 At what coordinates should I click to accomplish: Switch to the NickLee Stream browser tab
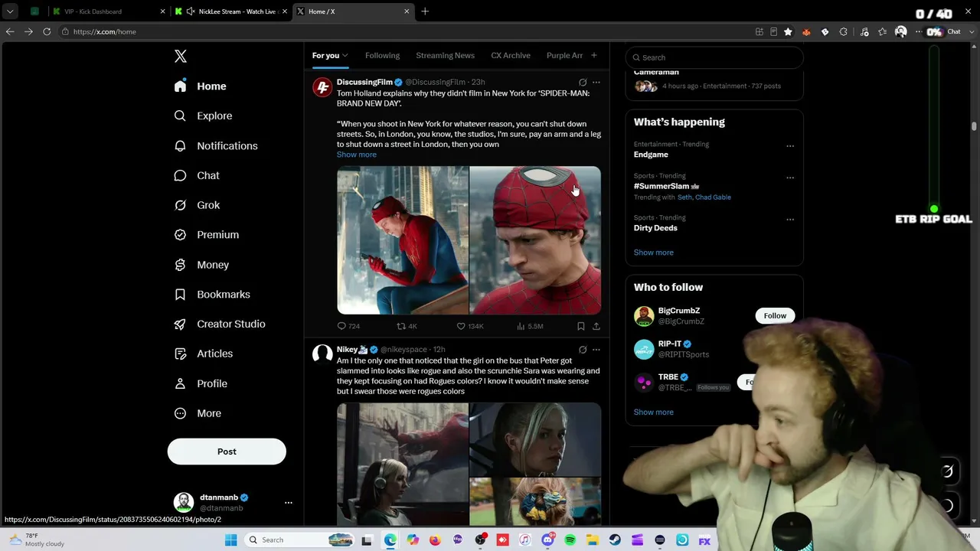(x=230, y=11)
